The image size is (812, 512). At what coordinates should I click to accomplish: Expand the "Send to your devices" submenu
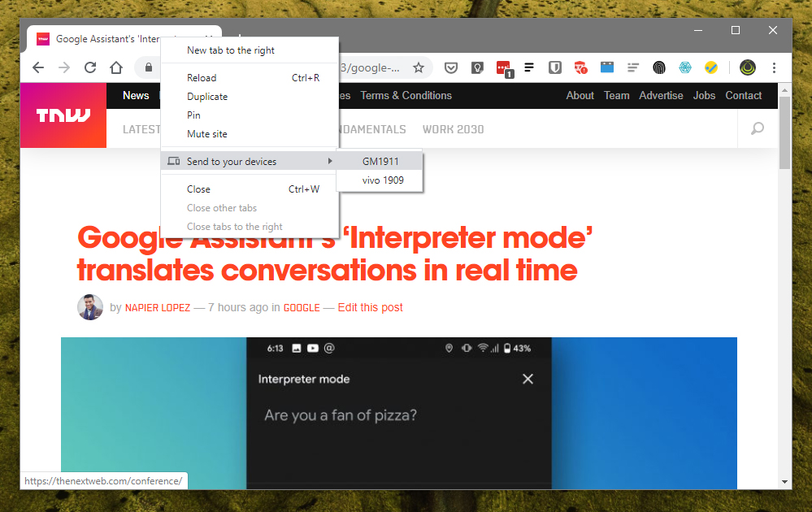250,162
